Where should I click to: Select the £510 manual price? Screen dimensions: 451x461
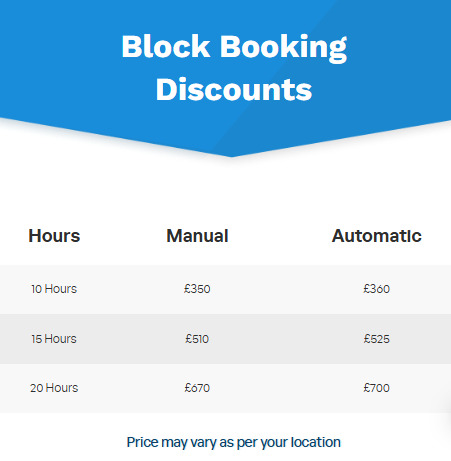(197, 339)
